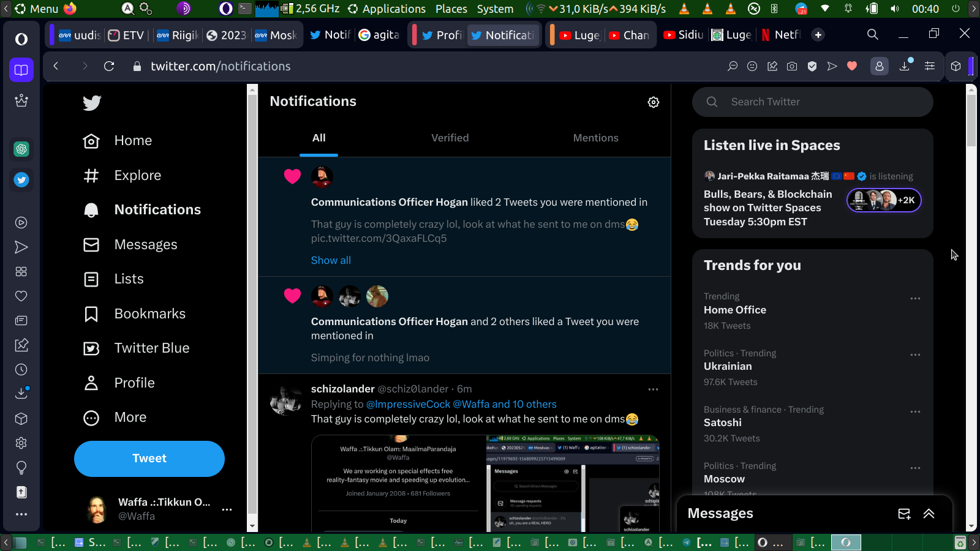
Task: Reload the twitter.com page
Action: pyautogui.click(x=109, y=66)
